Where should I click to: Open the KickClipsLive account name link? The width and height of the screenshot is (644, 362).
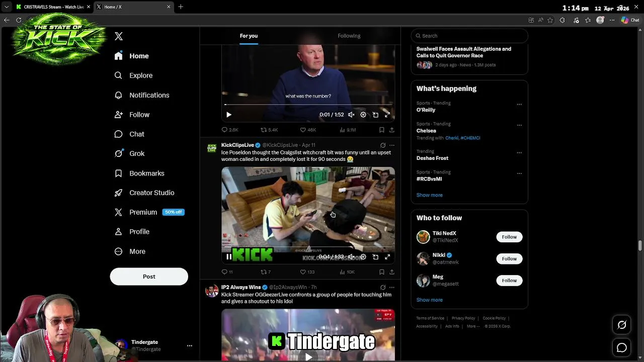pyautogui.click(x=237, y=145)
